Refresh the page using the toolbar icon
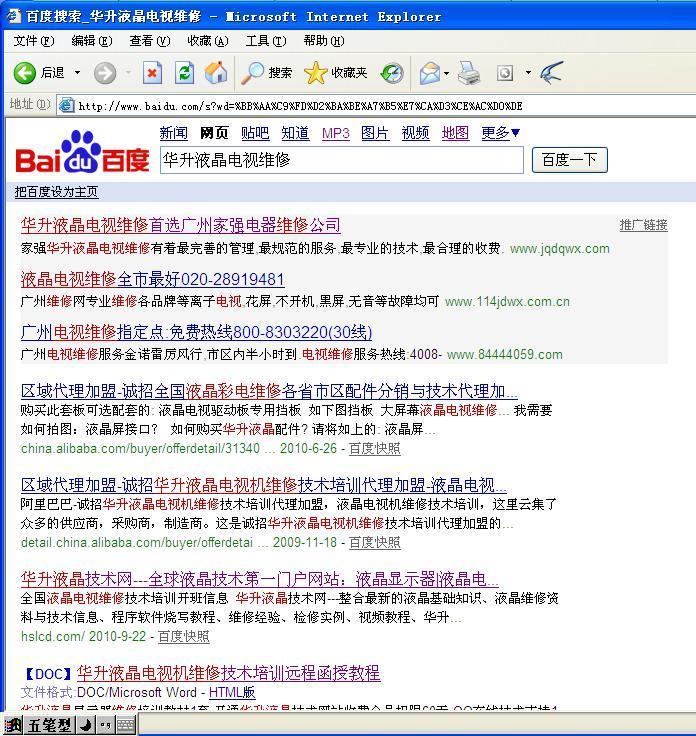The image size is (696, 736). click(x=184, y=72)
